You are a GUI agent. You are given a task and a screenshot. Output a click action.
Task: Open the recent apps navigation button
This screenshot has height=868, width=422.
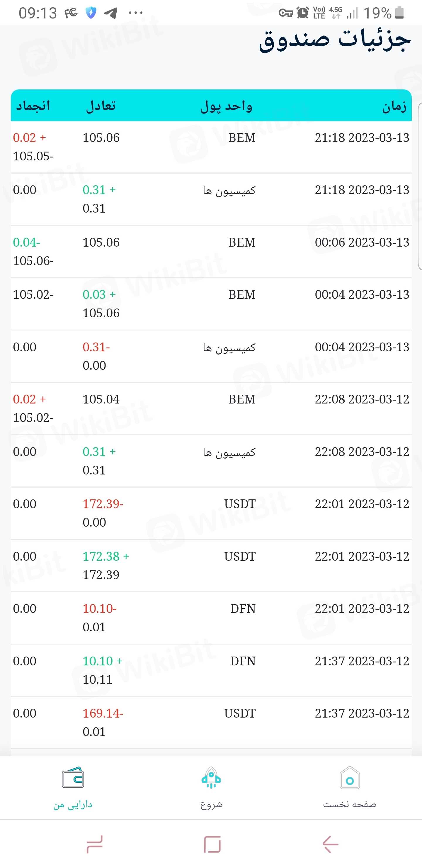pos(94,844)
